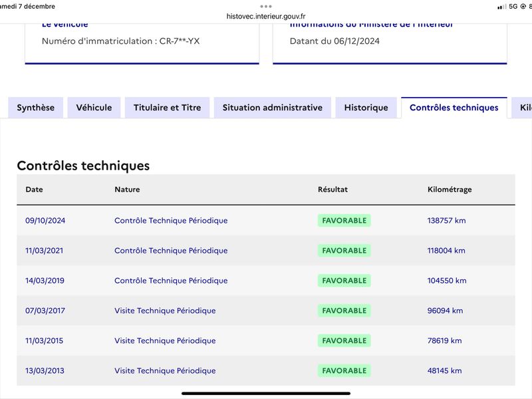Click the FAVORABLE badge for 07/03/2017

click(344, 311)
